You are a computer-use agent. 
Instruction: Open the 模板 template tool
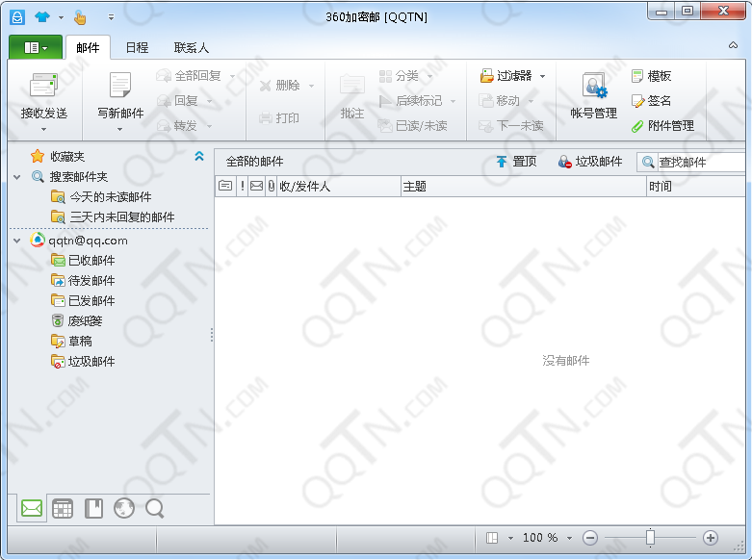(x=638, y=76)
